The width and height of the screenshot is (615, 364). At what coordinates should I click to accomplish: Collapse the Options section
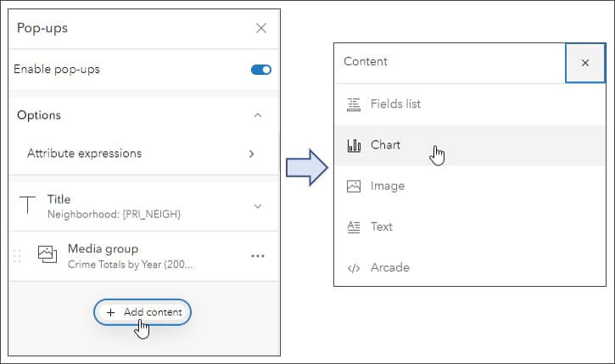point(258,115)
